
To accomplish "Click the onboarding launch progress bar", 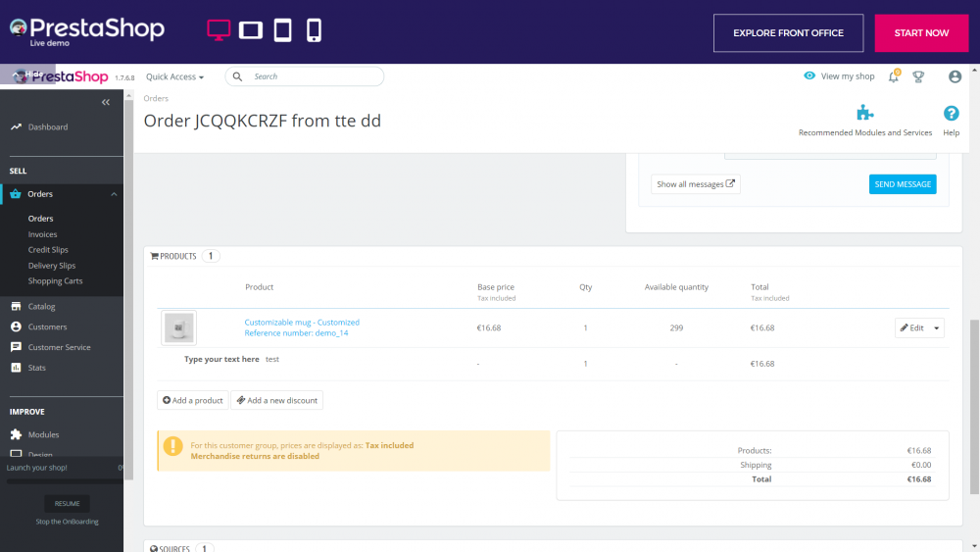I will tap(61, 481).
